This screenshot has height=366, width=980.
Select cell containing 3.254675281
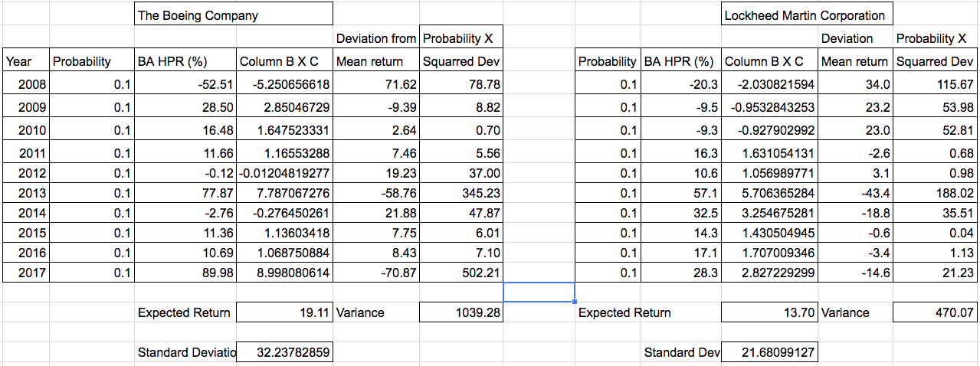click(x=769, y=213)
